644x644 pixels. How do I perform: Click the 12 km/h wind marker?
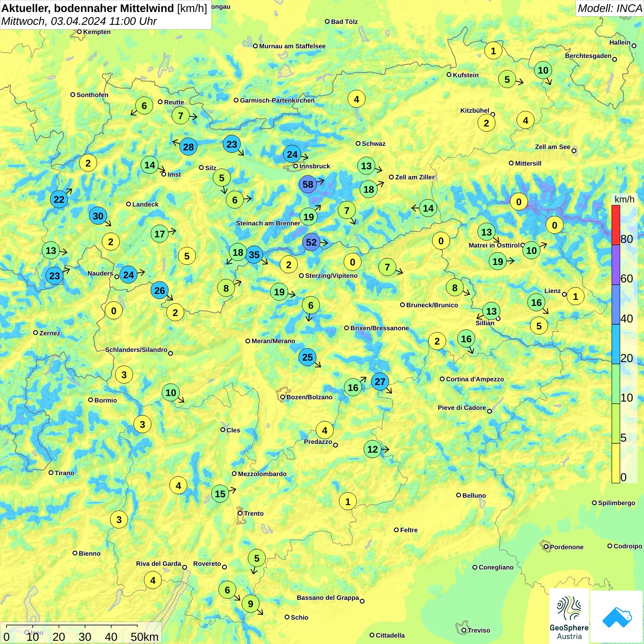[x=373, y=449]
